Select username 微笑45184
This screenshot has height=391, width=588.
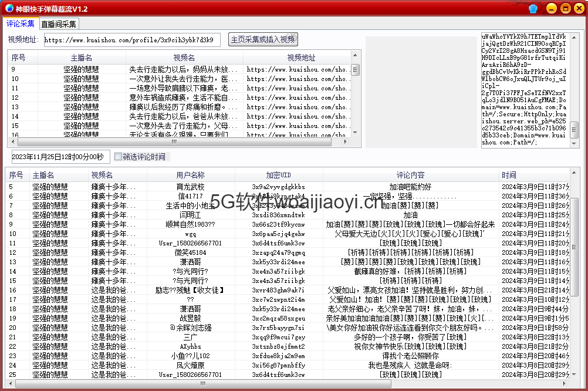[191, 252]
